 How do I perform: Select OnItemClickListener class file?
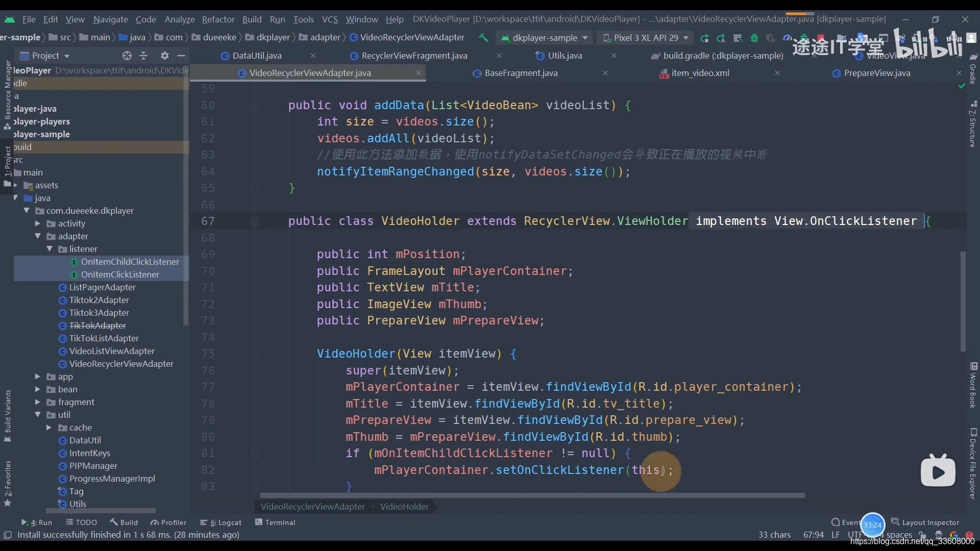(x=120, y=274)
